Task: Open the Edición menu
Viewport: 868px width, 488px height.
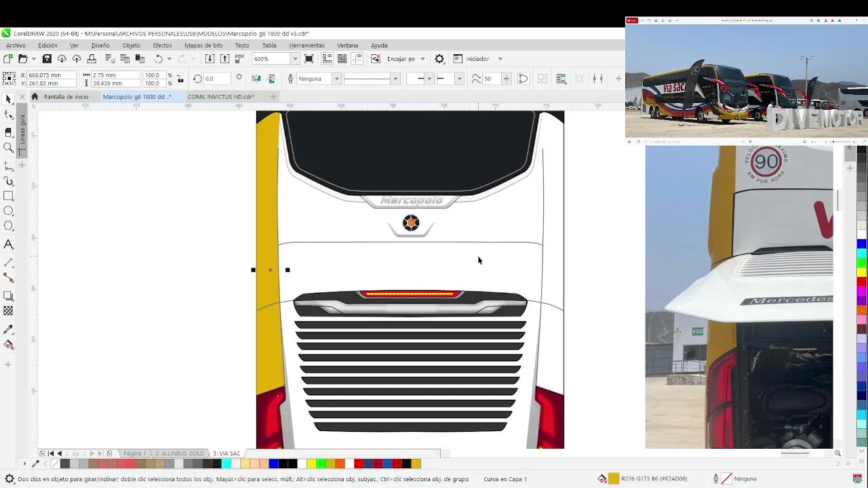Action: point(47,45)
